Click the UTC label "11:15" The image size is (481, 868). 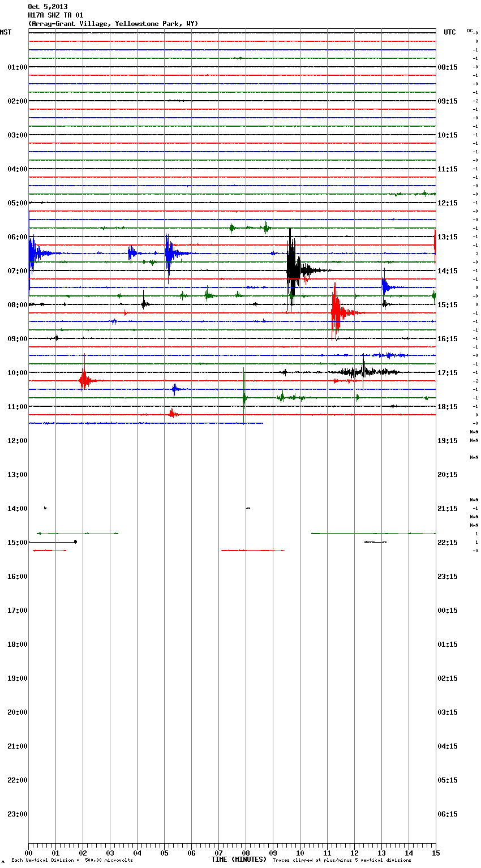pyautogui.click(x=448, y=169)
